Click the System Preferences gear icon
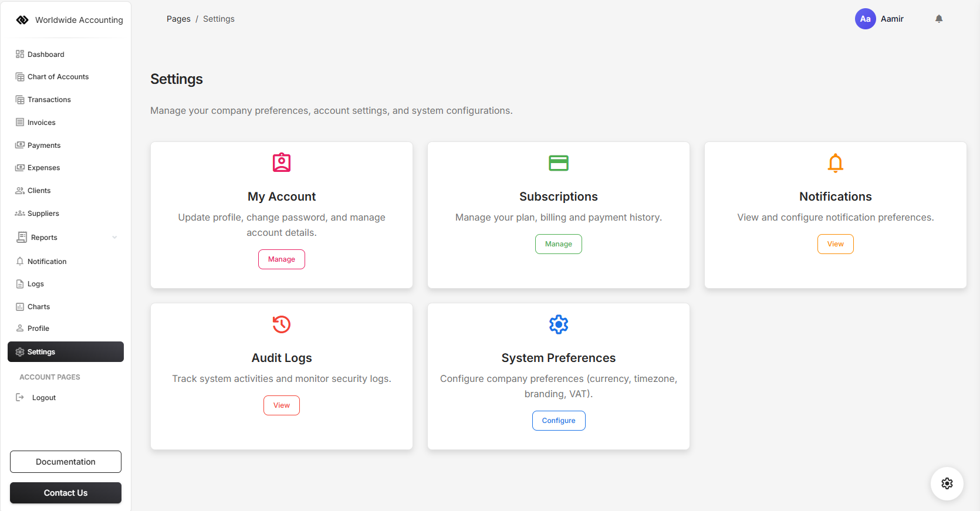Image resolution: width=980 pixels, height=511 pixels. [558, 324]
